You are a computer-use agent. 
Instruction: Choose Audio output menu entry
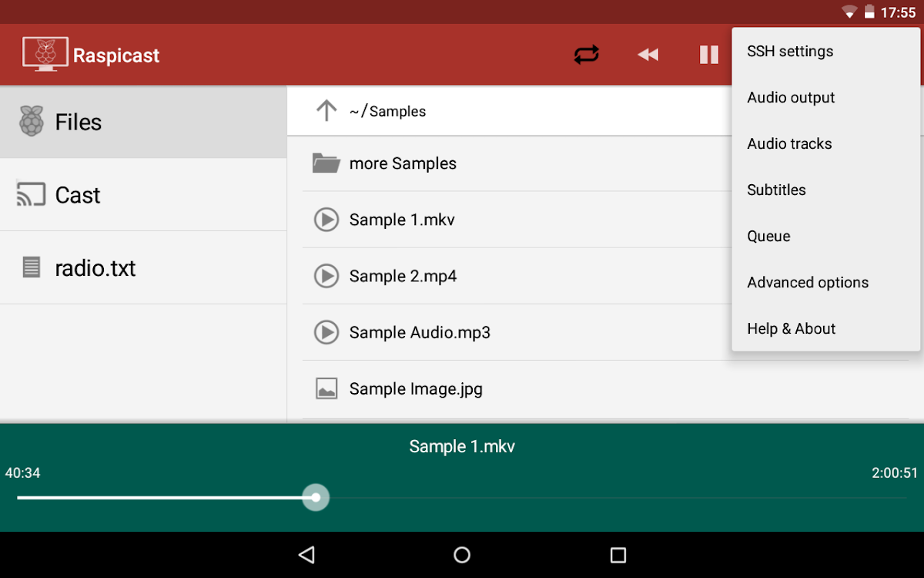click(791, 98)
